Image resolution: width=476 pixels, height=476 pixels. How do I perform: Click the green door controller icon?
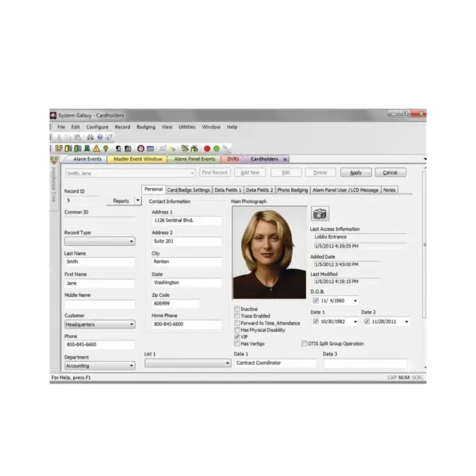click(78, 148)
